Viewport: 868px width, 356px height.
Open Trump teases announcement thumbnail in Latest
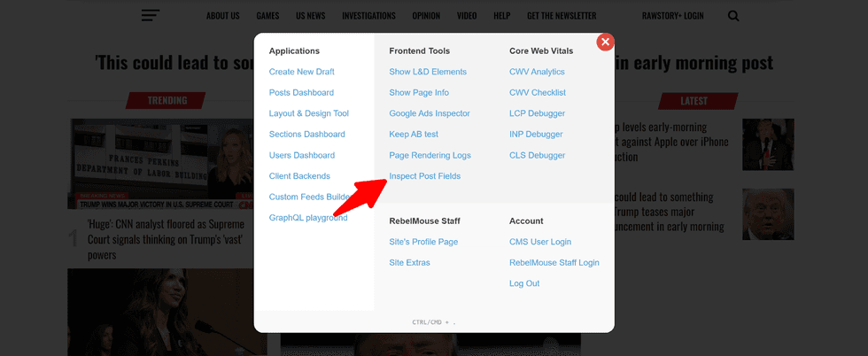769,214
